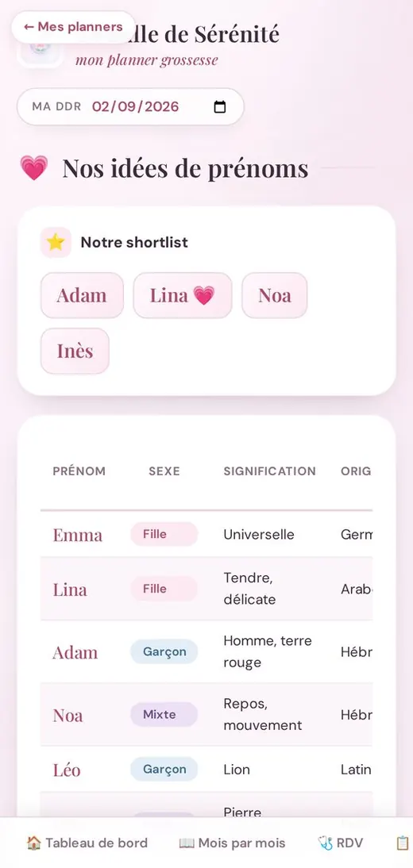Screen dimensions: 413x868
Task: Click the clipboard icon in the bottom navigation
Action: point(403,843)
